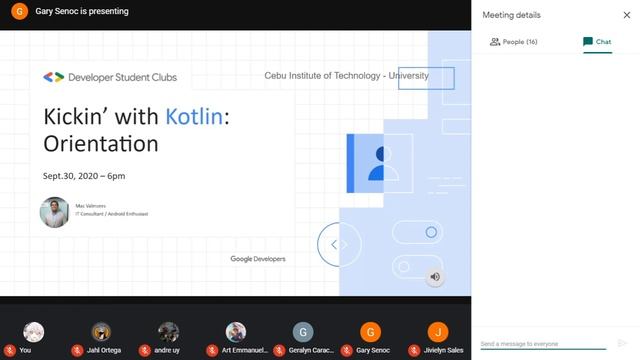
Task: Click muted mic icon beside andre uy
Action: [144, 350]
